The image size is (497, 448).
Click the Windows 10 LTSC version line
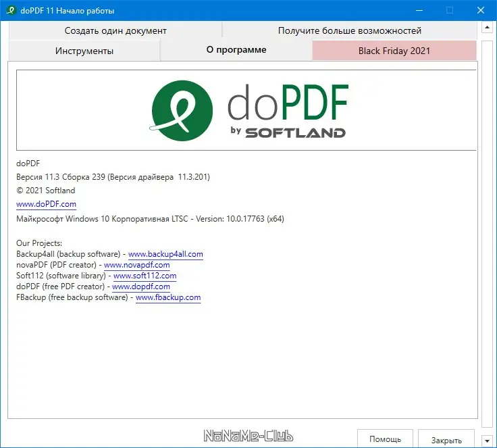click(150, 219)
